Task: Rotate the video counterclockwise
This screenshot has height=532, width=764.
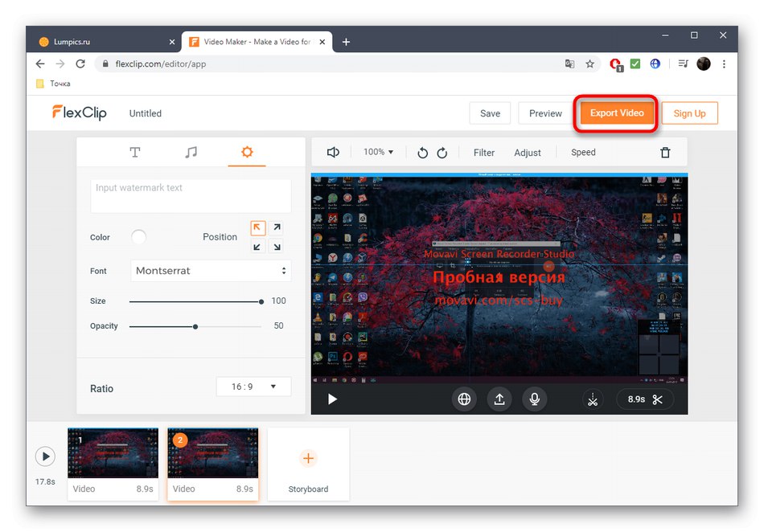Action: pyautogui.click(x=422, y=153)
